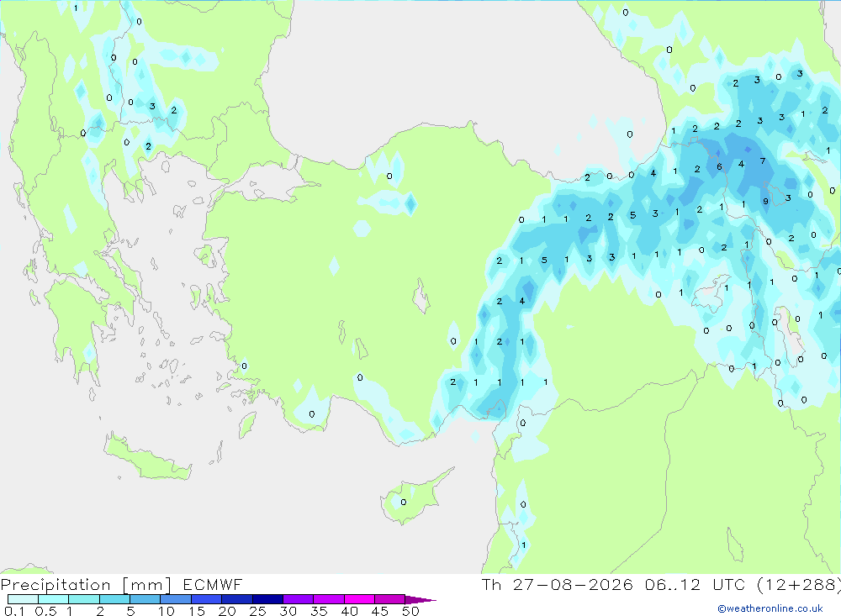The height and width of the screenshot is (616, 841).
Task: Click the '0.1' legend scale label
Action: [x=14, y=611]
